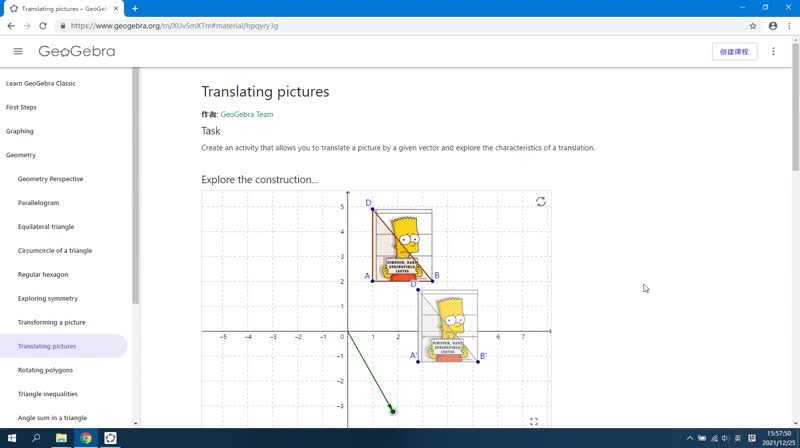This screenshot has width=800, height=448.
Task: Click the 'Explore the construction...' heading
Action: 260,180
